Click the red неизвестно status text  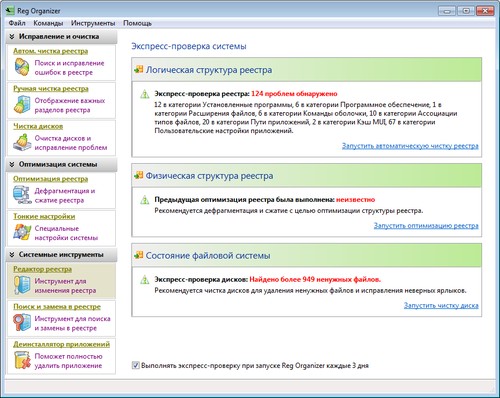click(x=355, y=200)
